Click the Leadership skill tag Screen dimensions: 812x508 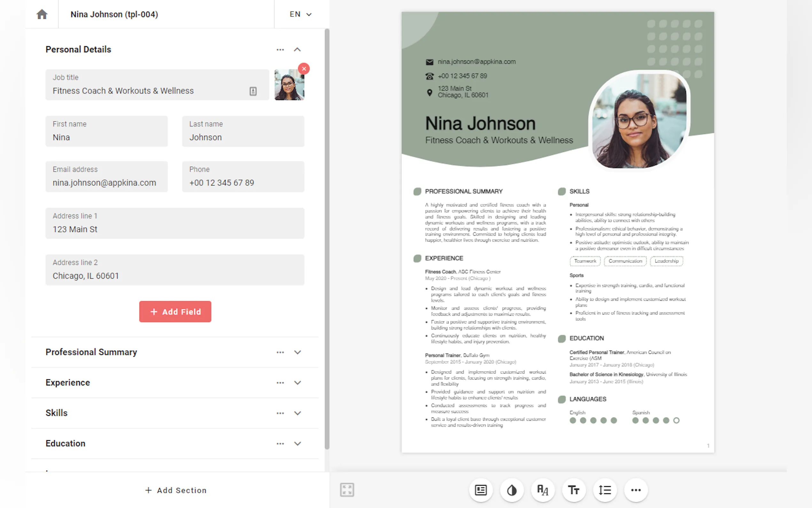click(x=666, y=261)
